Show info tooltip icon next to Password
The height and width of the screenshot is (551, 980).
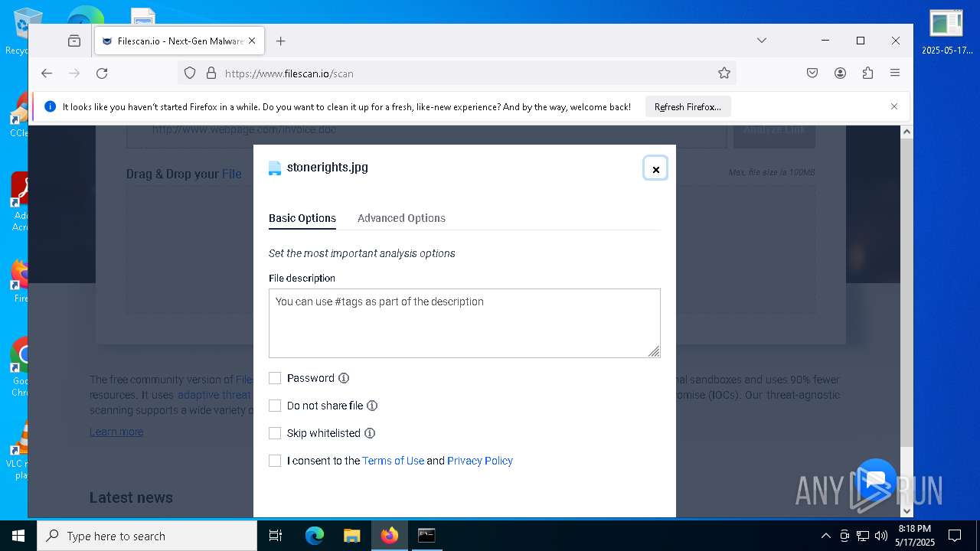(344, 378)
